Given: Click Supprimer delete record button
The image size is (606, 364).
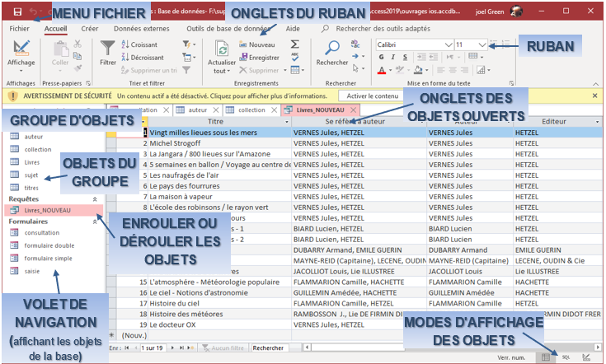Looking at the screenshot, I should (x=259, y=70).
